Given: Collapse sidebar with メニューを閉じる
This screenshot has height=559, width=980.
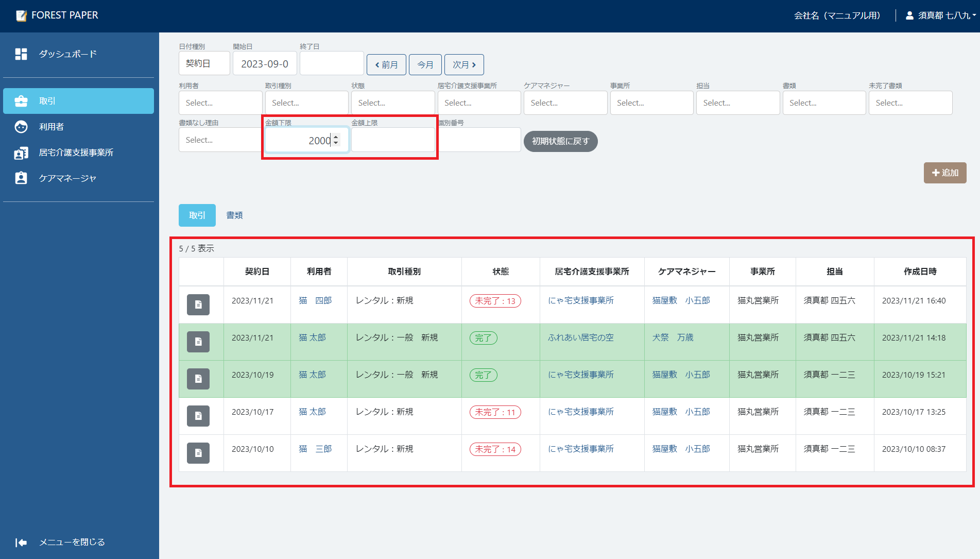Looking at the screenshot, I should point(60,542).
